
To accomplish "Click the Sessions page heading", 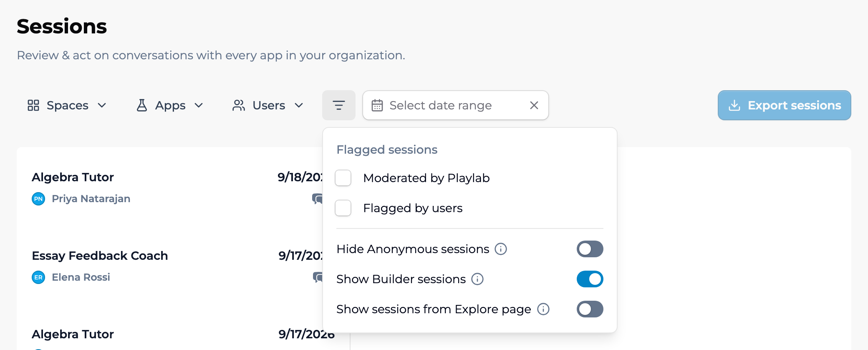I will point(62,26).
